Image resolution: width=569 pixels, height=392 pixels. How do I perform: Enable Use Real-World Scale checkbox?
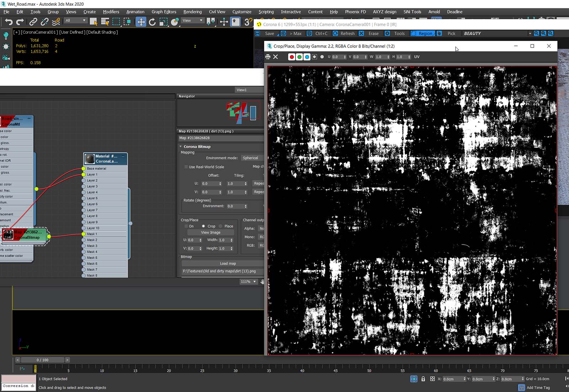tap(186, 167)
